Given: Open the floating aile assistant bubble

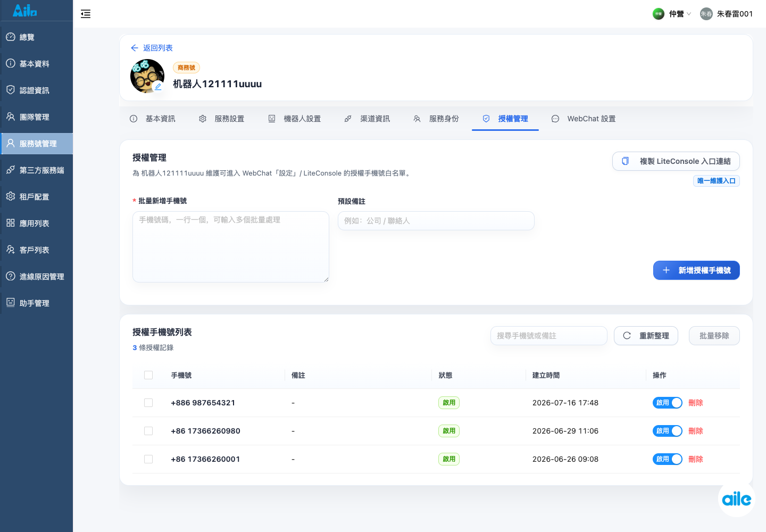Looking at the screenshot, I should 736,499.
